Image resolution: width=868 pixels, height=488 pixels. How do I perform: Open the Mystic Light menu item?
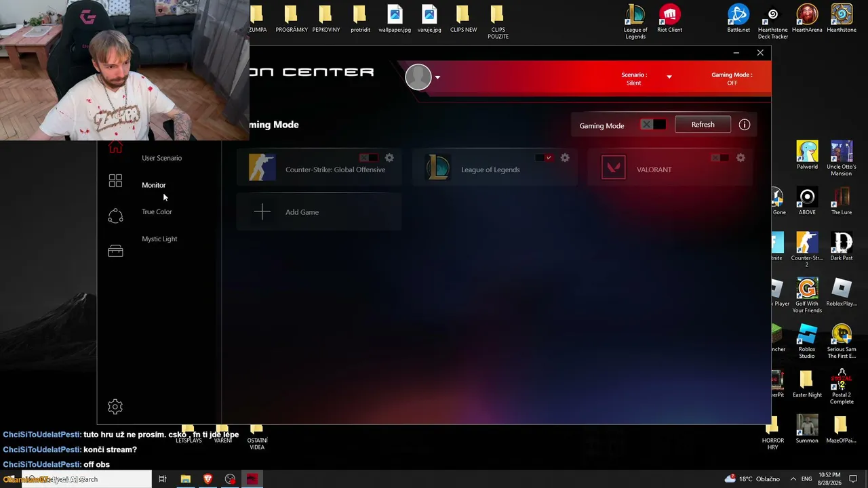point(159,239)
